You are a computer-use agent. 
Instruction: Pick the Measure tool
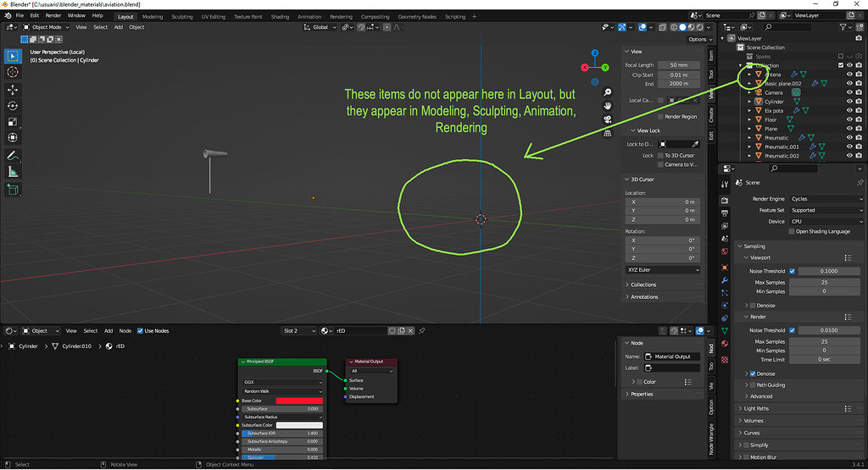point(13,171)
